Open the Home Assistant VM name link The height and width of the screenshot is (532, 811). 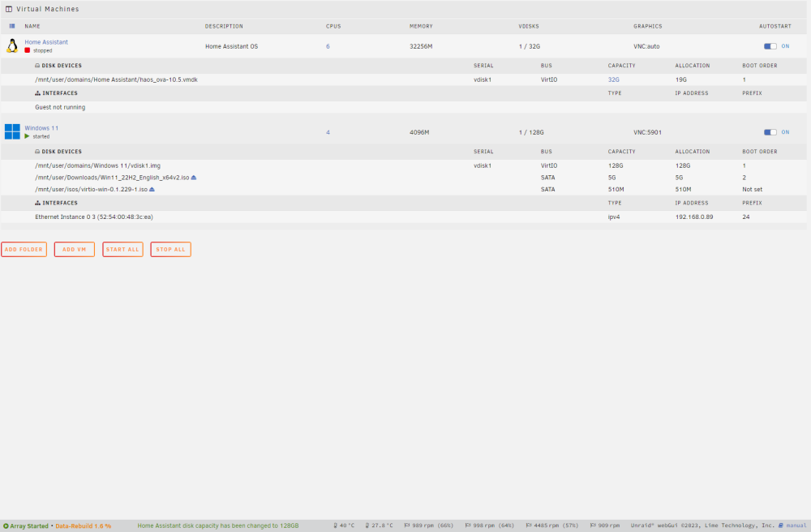[46, 42]
